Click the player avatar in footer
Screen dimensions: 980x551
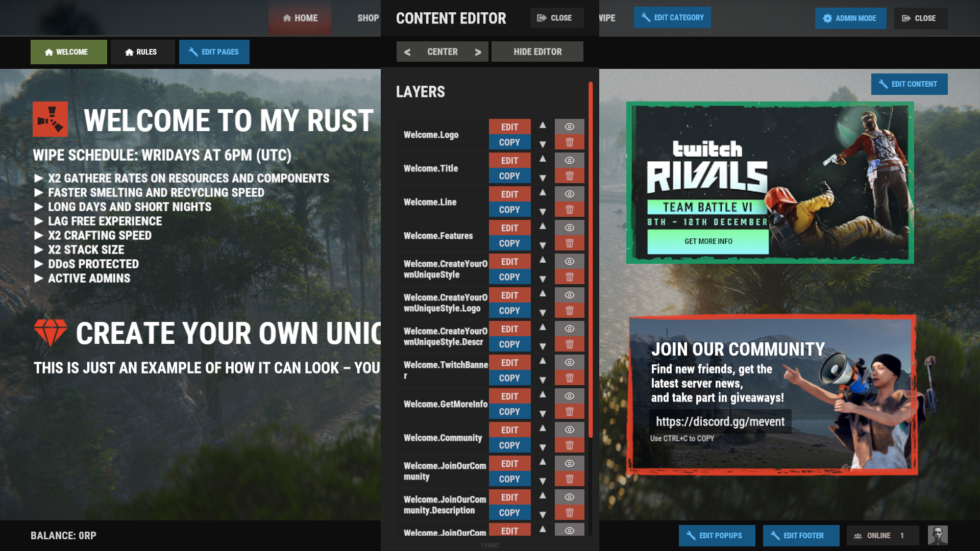937,535
